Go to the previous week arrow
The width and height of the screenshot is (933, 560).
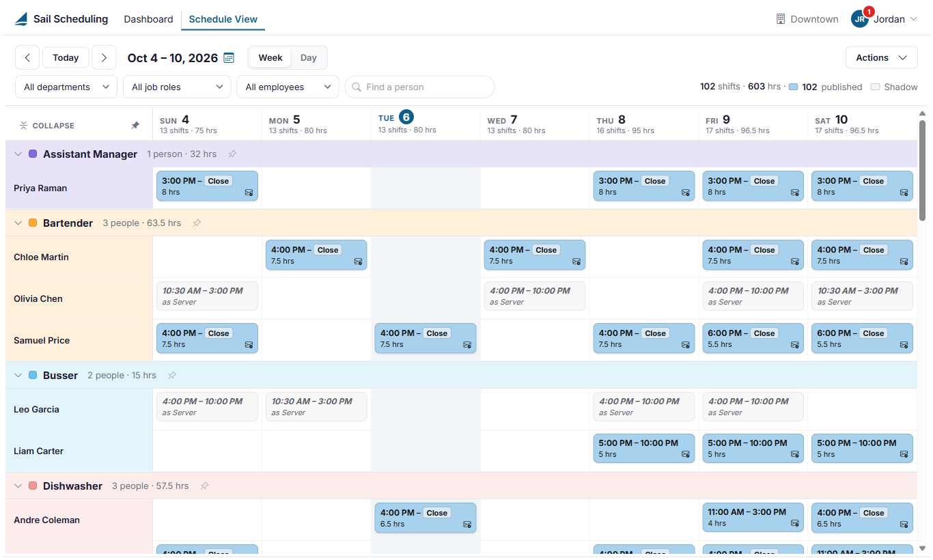pyautogui.click(x=27, y=58)
